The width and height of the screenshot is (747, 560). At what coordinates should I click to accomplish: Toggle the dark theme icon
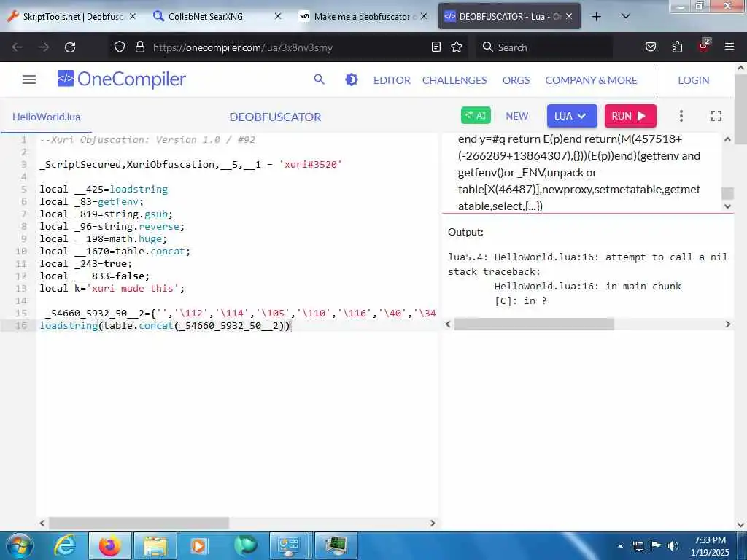click(351, 79)
